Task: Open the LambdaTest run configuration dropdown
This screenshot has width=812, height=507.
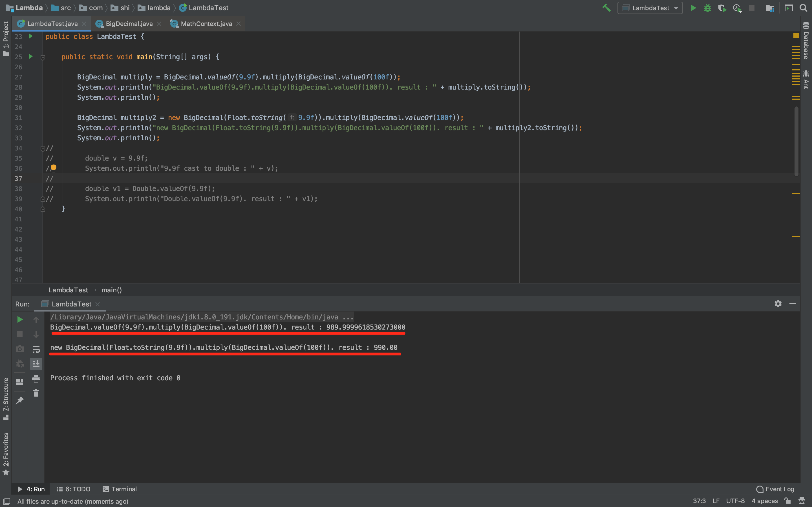Action: pos(650,8)
